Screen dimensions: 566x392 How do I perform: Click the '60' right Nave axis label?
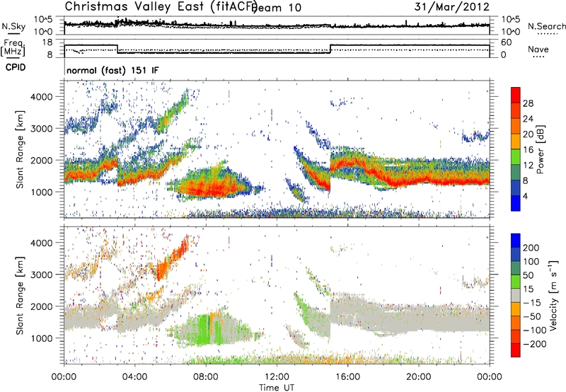pyautogui.click(x=507, y=42)
